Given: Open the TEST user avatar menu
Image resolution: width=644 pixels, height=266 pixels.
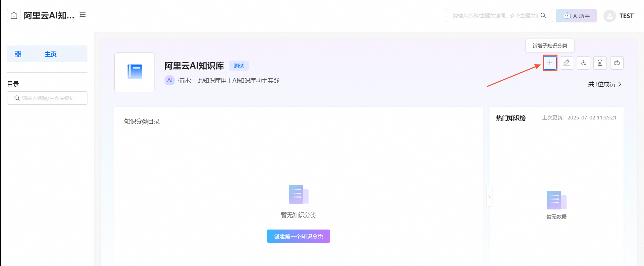Looking at the screenshot, I should pyautogui.click(x=609, y=16).
